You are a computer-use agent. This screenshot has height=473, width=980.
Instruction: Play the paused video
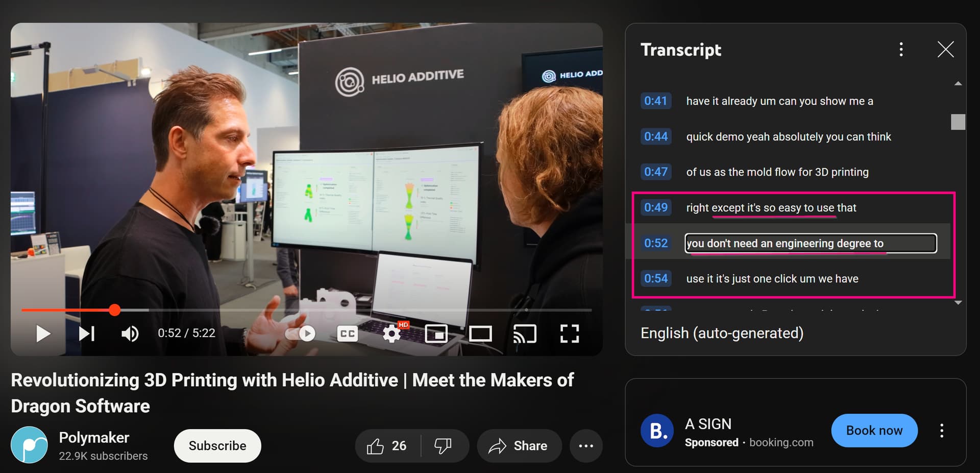(43, 334)
